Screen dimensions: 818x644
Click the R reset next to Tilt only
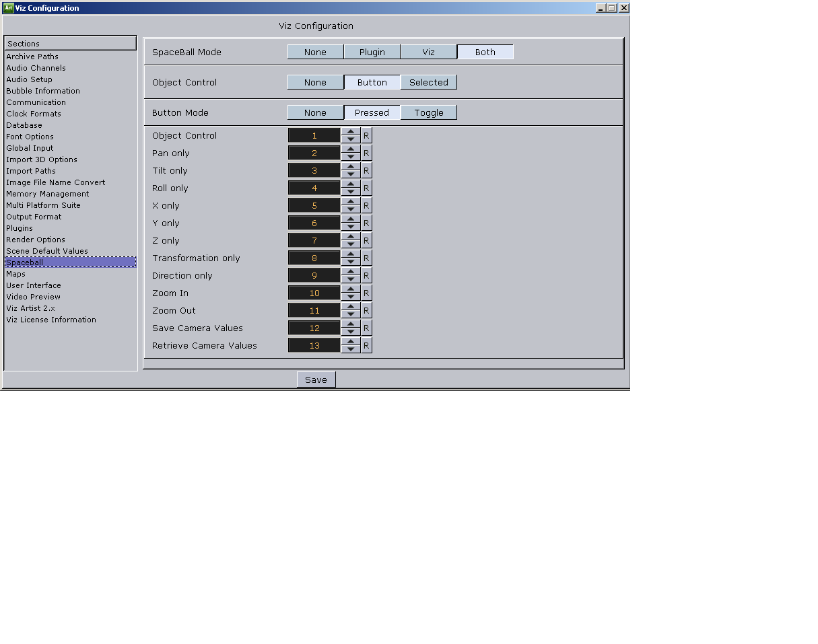tap(366, 171)
